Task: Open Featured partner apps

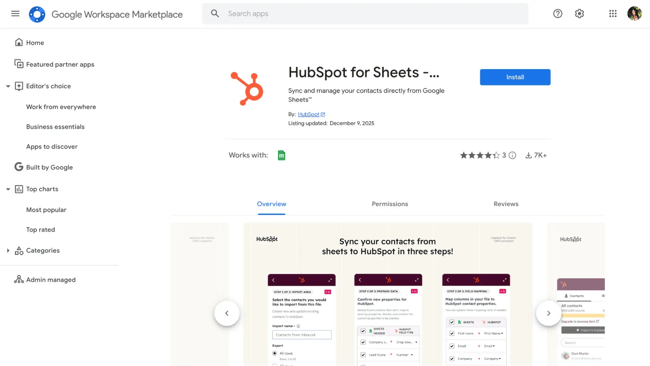Action: pyautogui.click(x=60, y=65)
